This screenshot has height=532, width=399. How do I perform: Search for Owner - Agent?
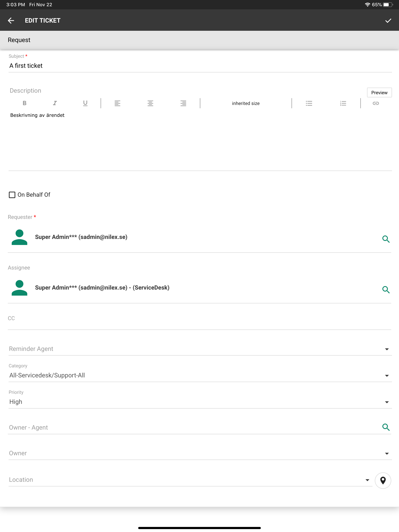pyautogui.click(x=386, y=427)
